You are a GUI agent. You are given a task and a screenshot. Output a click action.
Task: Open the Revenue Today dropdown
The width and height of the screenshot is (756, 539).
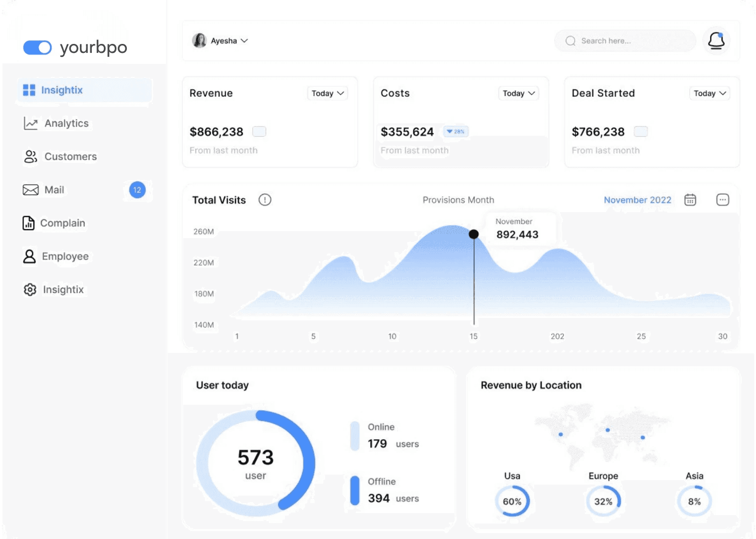pos(327,93)
